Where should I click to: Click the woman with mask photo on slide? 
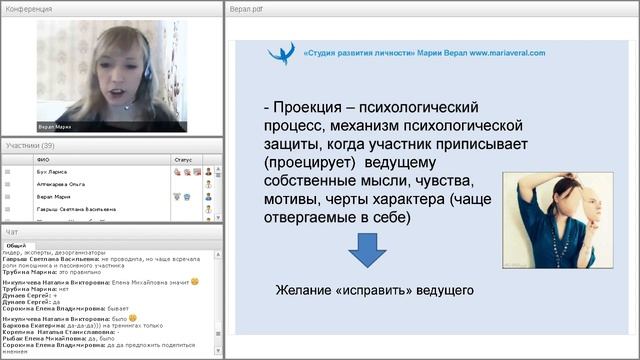point(558,220)
